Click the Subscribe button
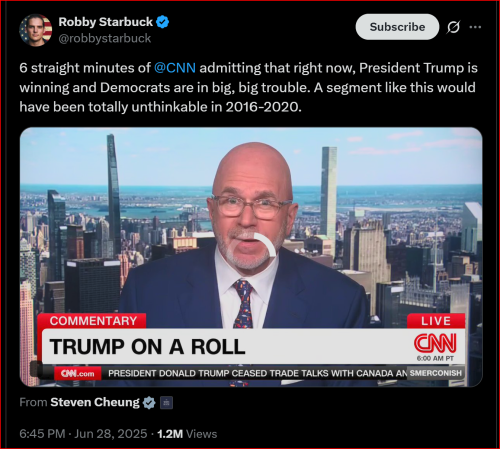This screenshot has width=500, height=449. (397, 27)
